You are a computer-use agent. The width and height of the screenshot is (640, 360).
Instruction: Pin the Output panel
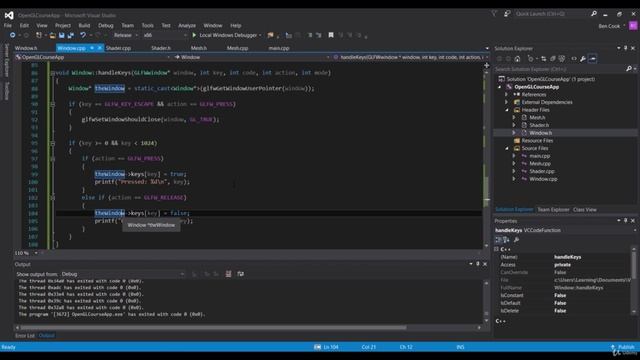tap(478, 264)
